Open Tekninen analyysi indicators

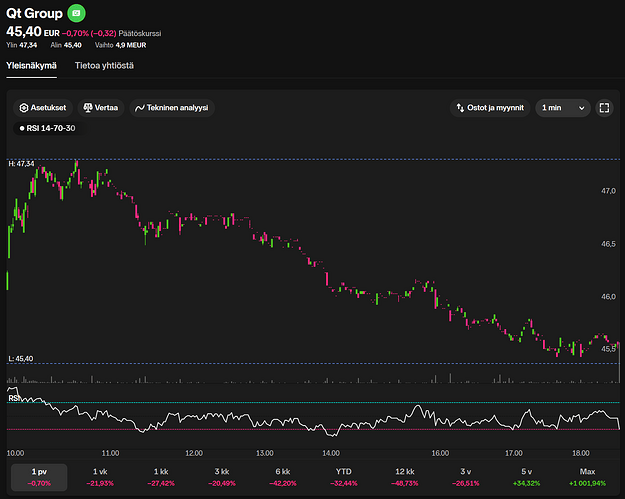click(x=171, y=107)
